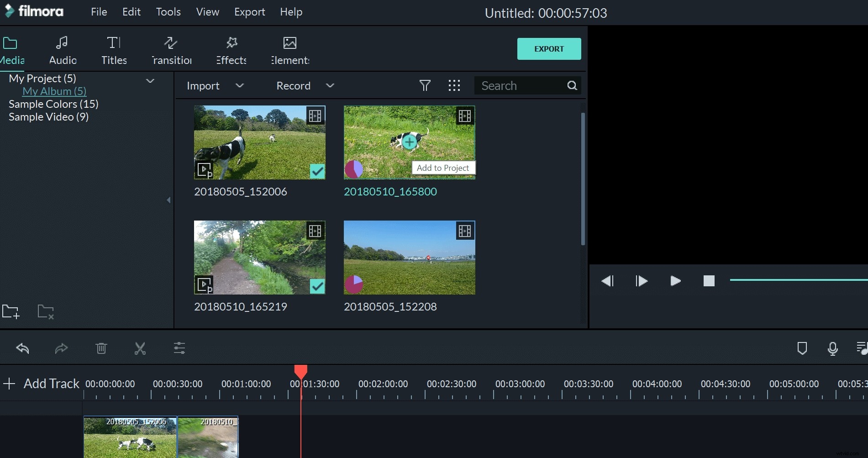Open the clip adjustment sliders icon
The width and height of the screenshot is (868, 458).
pyautogui.click(x=179, y=348)
